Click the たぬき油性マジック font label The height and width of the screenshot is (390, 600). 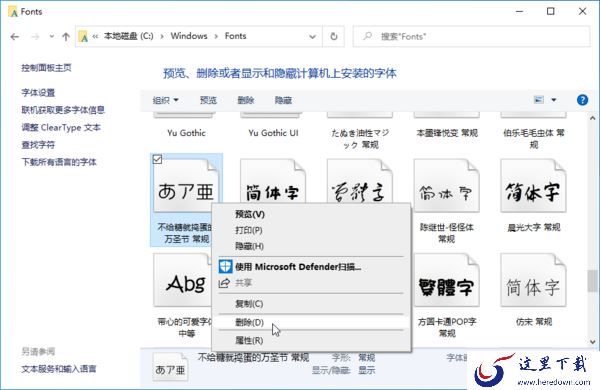[x=360, y=139]
